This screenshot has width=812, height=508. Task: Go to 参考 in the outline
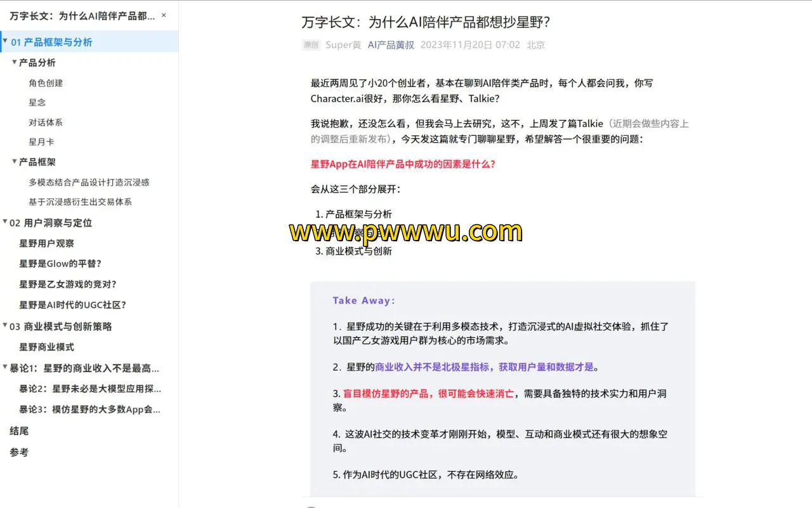(x=19, y=452)
